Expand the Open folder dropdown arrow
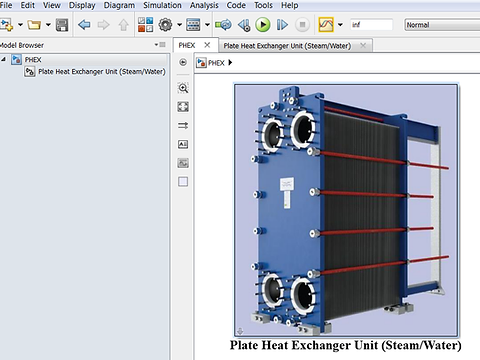 [x=48, y=25]
